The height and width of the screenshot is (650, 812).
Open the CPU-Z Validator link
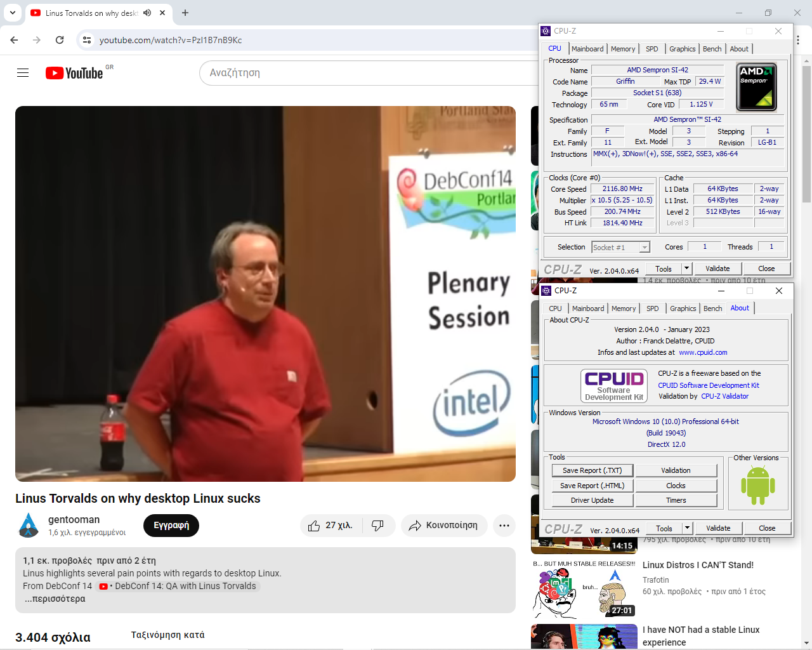(724, 396)
